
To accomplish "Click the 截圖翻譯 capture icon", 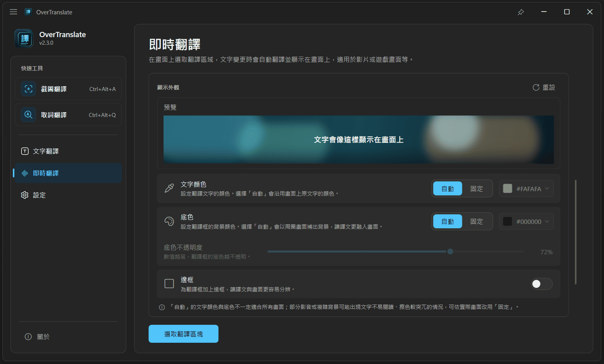I will 28,89.
